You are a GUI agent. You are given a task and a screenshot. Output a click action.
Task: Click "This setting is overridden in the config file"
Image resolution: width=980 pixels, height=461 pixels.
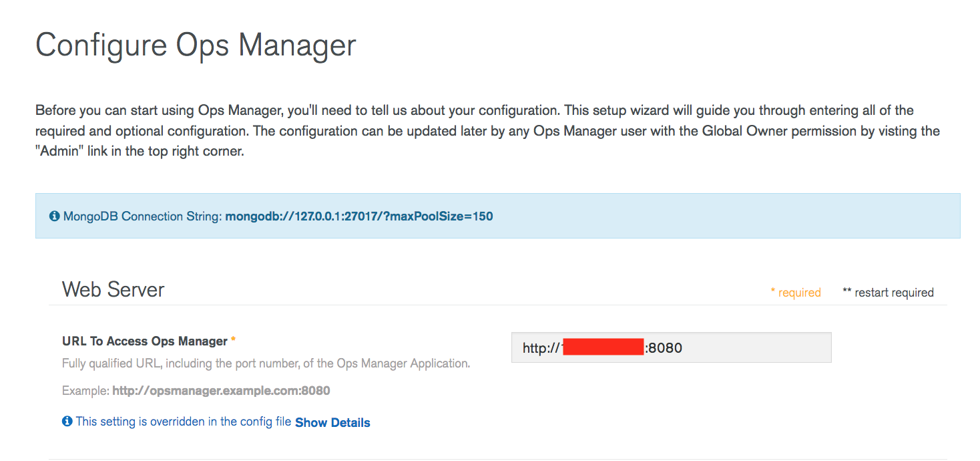click(184, 422)
